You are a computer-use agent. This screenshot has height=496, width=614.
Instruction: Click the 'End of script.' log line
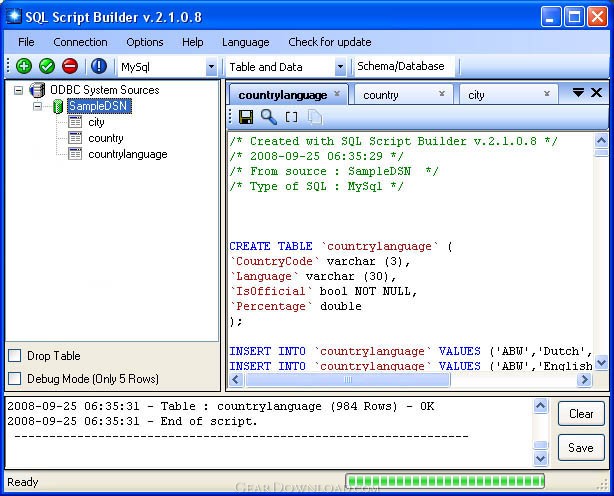point(132,422)
